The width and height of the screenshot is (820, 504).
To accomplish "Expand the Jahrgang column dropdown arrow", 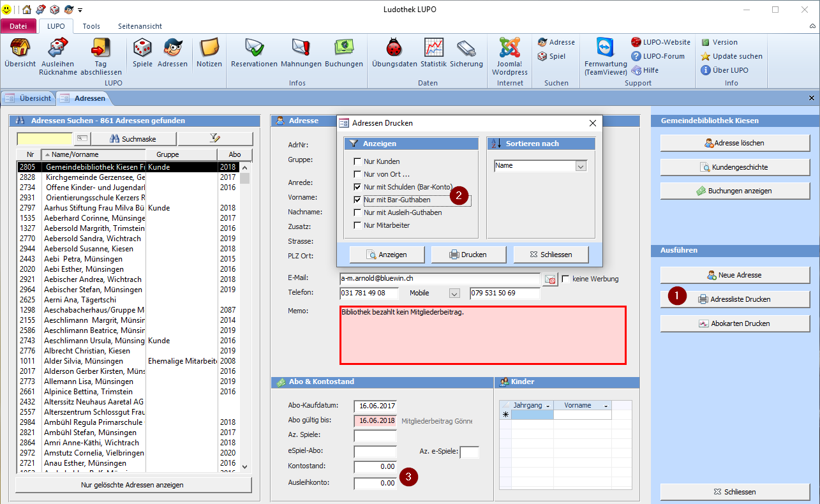I will point(548,406).
